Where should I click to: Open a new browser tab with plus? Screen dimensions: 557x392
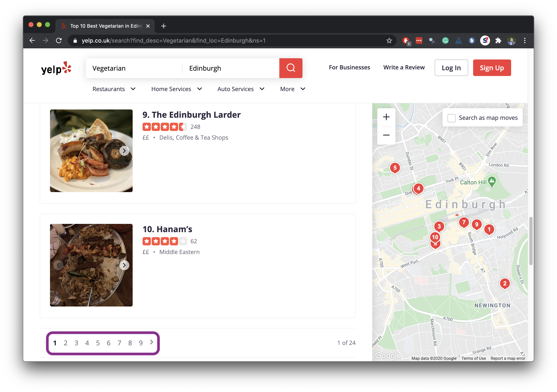(163, 26)
